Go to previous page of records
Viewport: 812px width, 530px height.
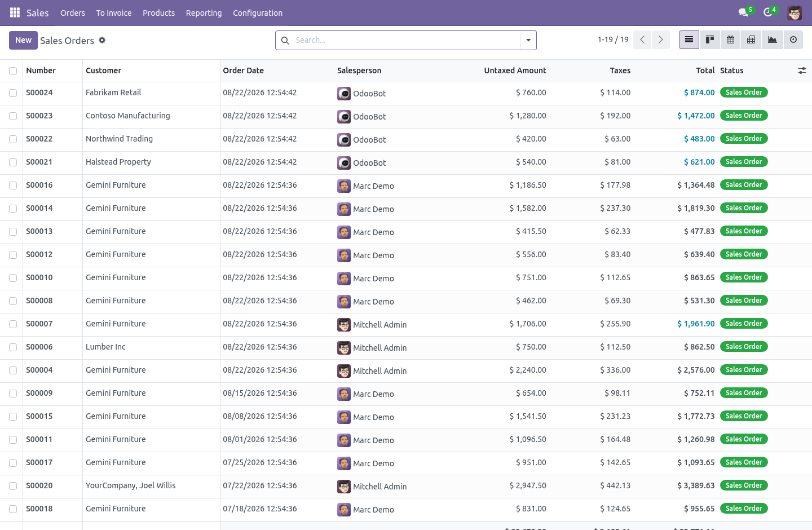(x=642, y=40)
